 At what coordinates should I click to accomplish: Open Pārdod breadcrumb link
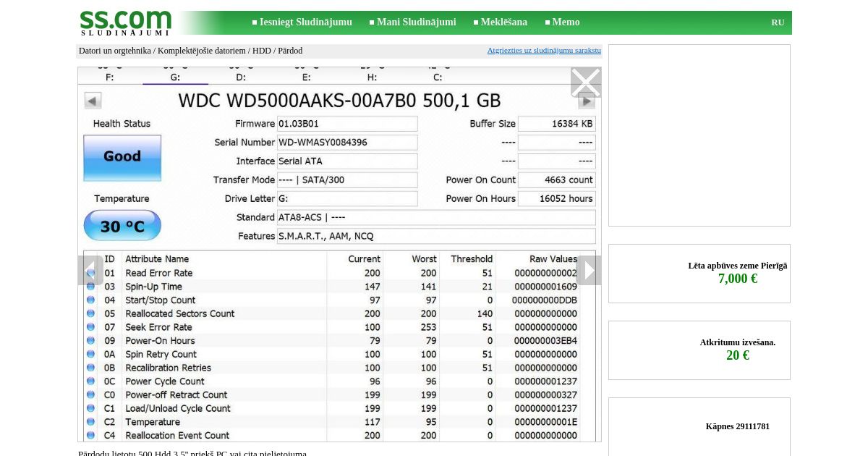(290, 51)
